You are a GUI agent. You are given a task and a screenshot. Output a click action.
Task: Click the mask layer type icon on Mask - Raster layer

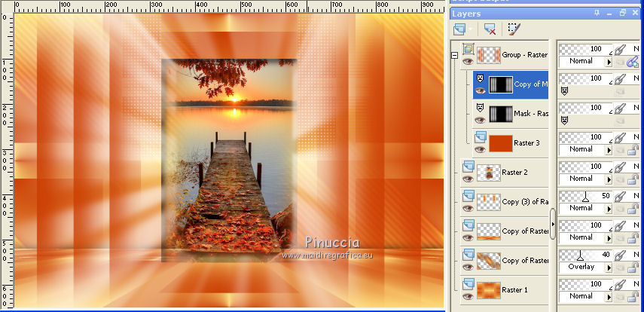click(480, 107)
